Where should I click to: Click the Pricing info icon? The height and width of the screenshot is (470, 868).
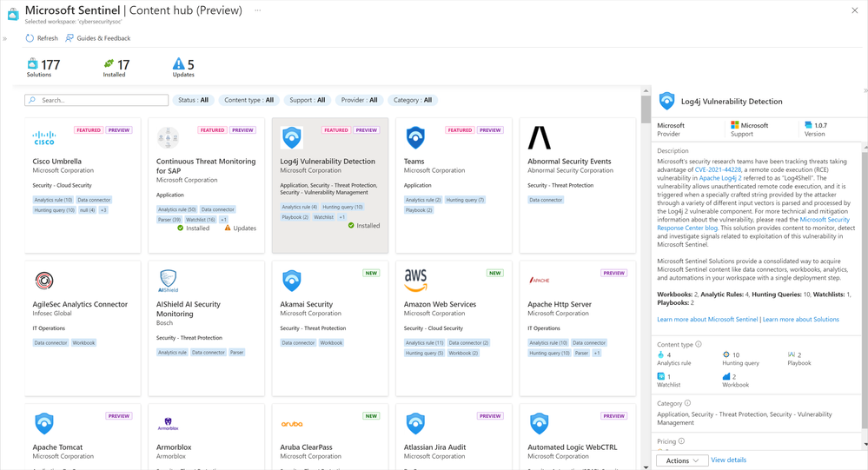coord(681,441)
